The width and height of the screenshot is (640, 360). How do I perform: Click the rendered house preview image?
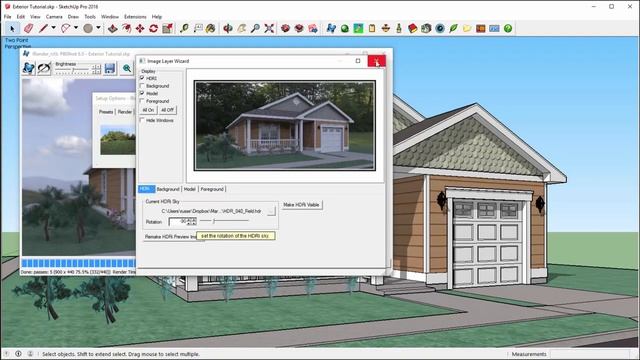pos(284,125)
